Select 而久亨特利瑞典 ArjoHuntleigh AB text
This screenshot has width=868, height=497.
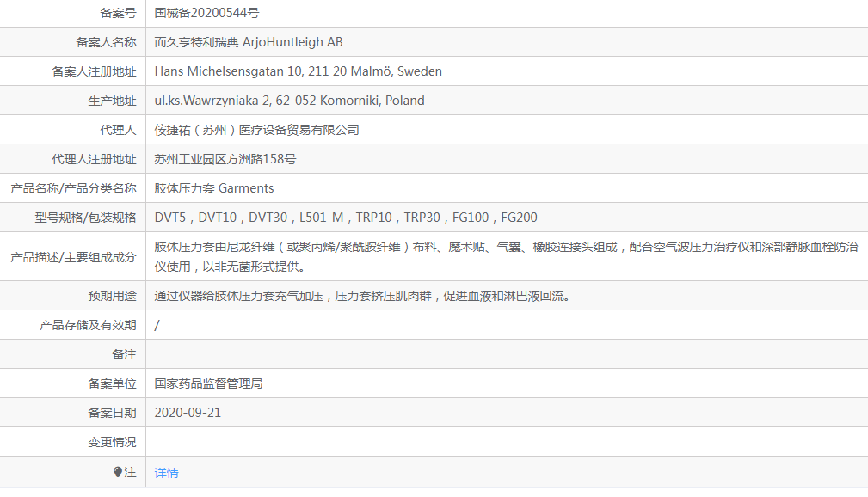pyautogui.click(x=248, y=42)
